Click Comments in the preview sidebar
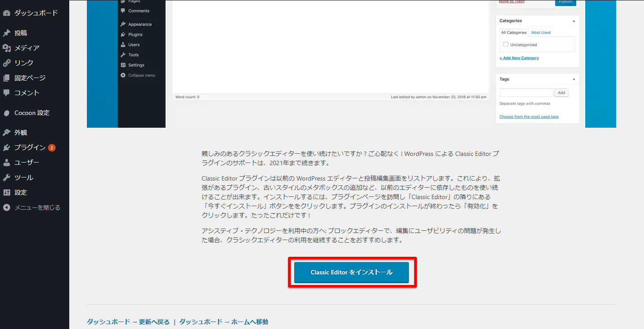Viewport: 644px width, 329px height. pos(139,11)
